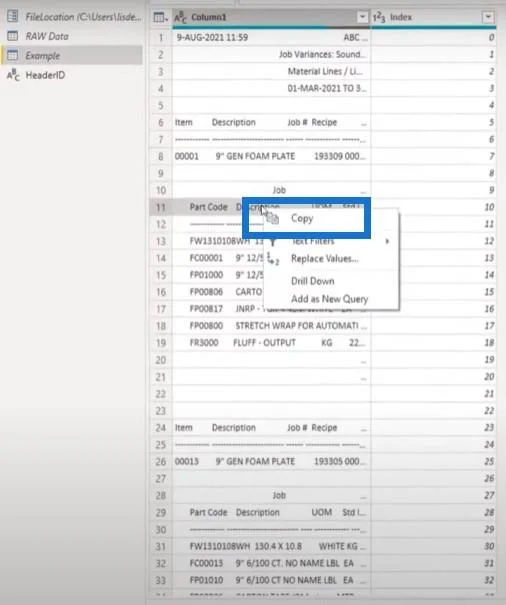Select the '01-MAR-2021 TO 3...' cell
506x605 pixels.
click(x=271, y=88)
